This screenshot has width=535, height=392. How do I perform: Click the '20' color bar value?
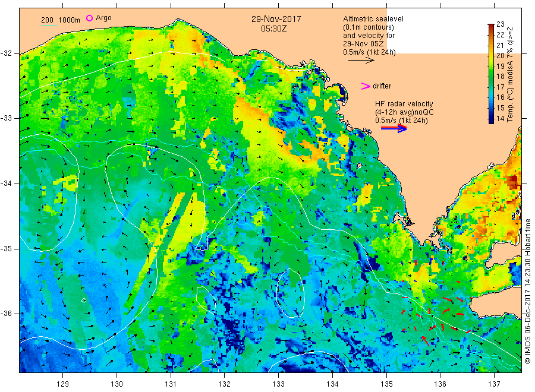[x=500, y=56]
